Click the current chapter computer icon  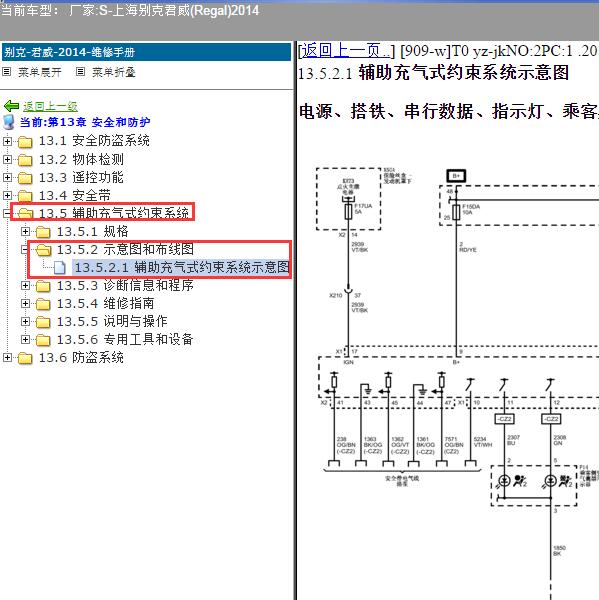pyautogui.click(x=8, y=122)
